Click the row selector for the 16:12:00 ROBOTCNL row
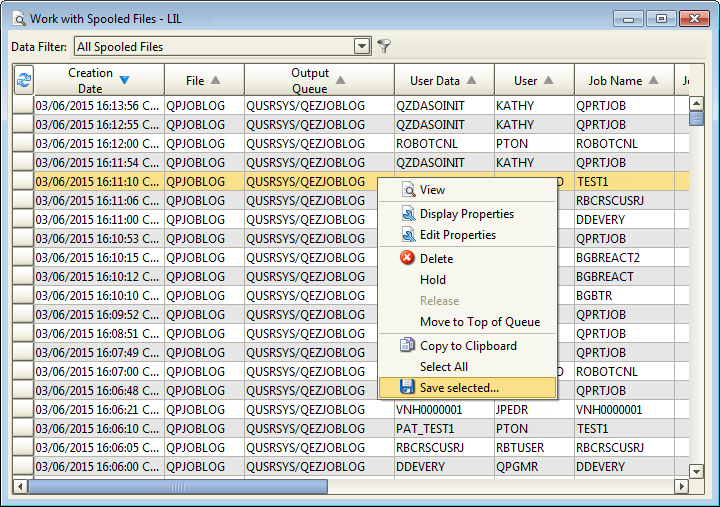 coord(23,144)
